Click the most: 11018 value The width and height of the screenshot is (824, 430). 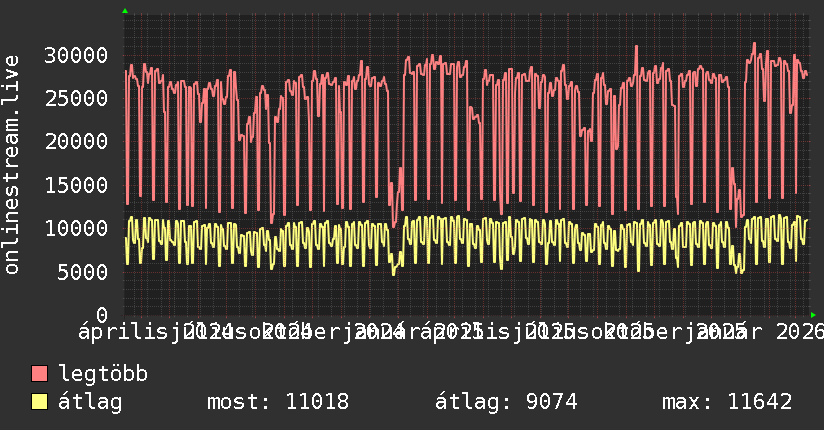(278, 402)
